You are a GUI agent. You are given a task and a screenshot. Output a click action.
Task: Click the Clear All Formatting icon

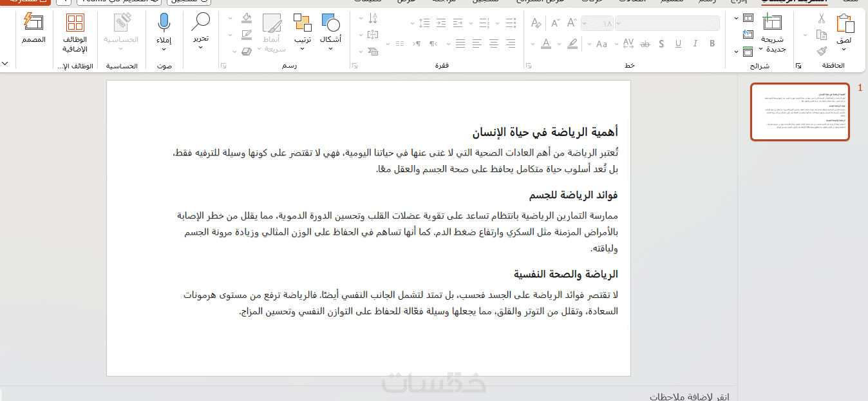[x=536, y=23]
